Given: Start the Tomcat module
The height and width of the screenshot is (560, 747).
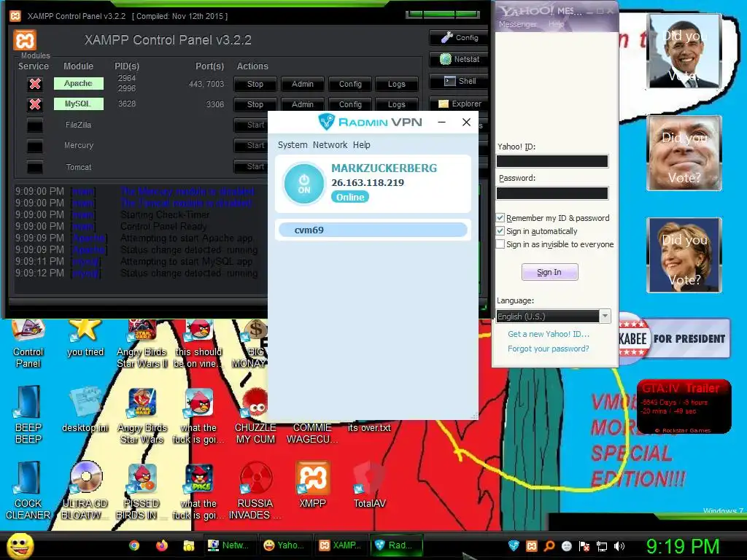Looking at the screenshot, I should coord(251,166).
